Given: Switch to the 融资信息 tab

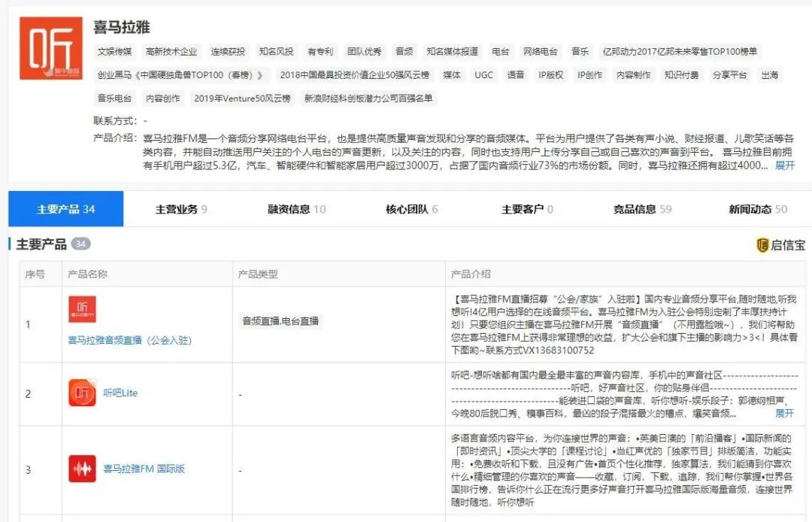Looking at the screenshot, I should (297, 209).
